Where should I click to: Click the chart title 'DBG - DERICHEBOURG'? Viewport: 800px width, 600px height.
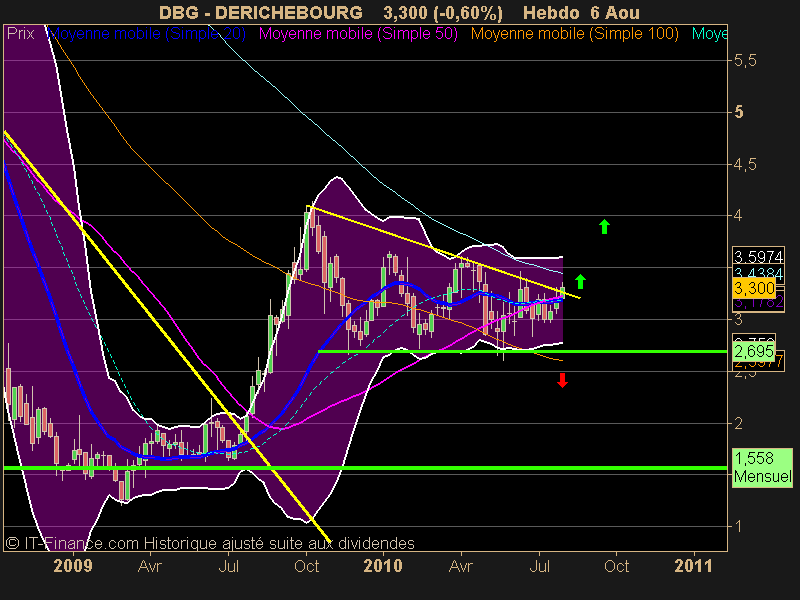point(261,12)
